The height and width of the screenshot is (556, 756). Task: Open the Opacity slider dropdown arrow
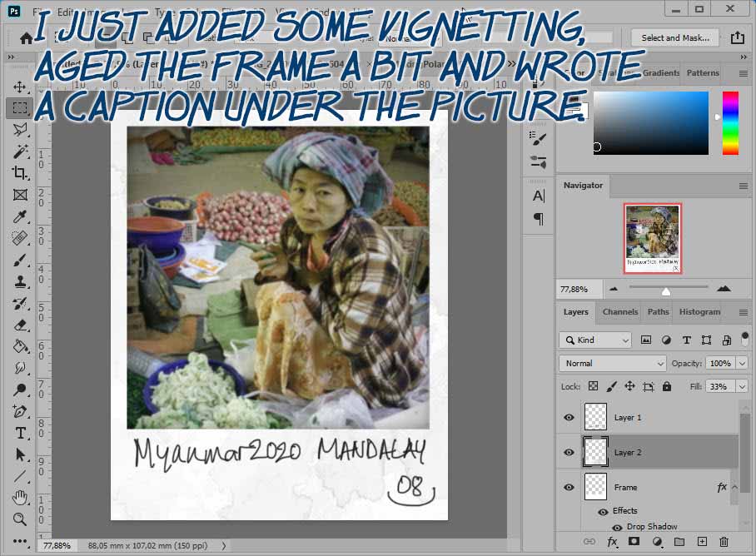tap(742, 363)
